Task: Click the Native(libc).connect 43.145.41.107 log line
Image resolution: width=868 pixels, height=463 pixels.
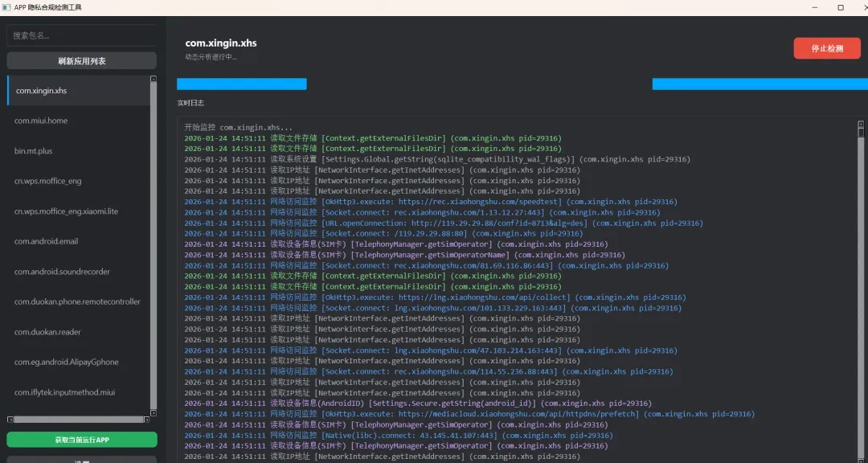Action: point(399,436)
